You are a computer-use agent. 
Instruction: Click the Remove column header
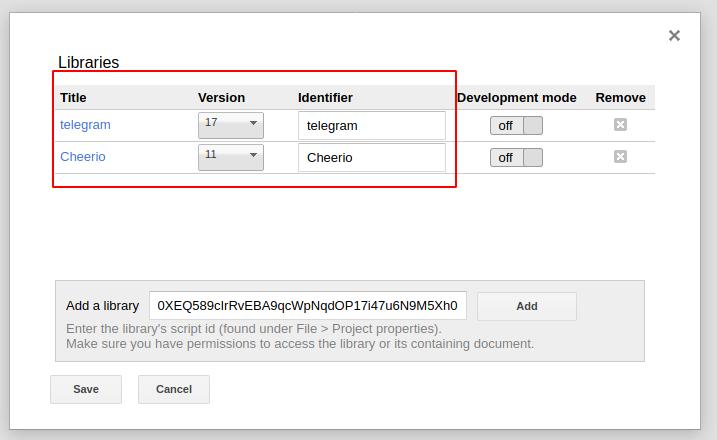point(620,98)
